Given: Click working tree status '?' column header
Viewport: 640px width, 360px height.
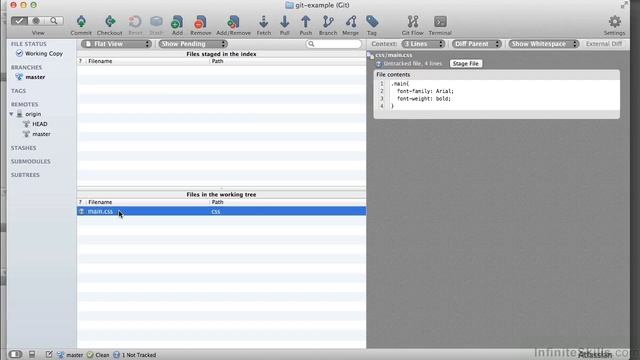Looking at the screenshot, I should click(81, 202).
